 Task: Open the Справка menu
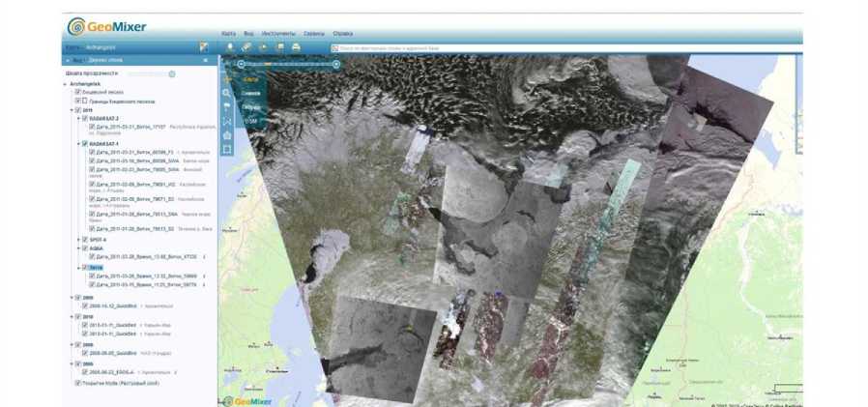pyautogui.click(x=343, y=34)
